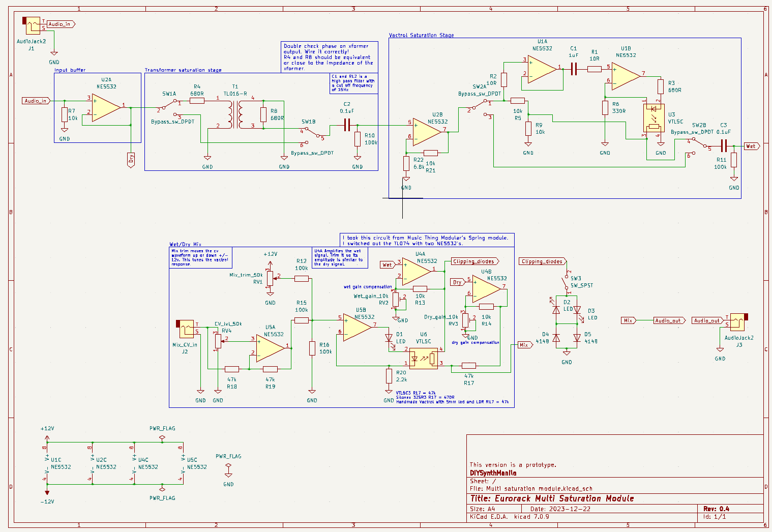The image size is (772, 532).
Task: Select the C2 0.1uF capacitor symbol
Action: (x=347, y=125)
